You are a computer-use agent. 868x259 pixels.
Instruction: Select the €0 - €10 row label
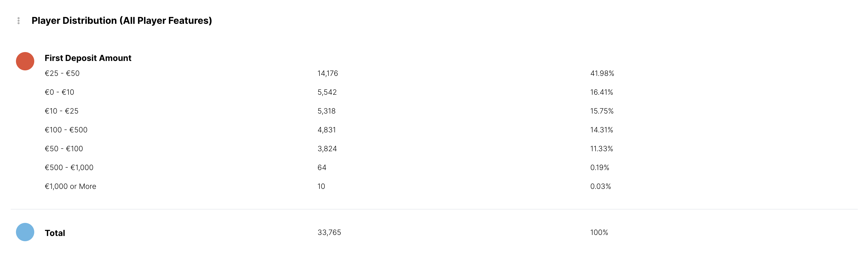[x=59, y=92]
